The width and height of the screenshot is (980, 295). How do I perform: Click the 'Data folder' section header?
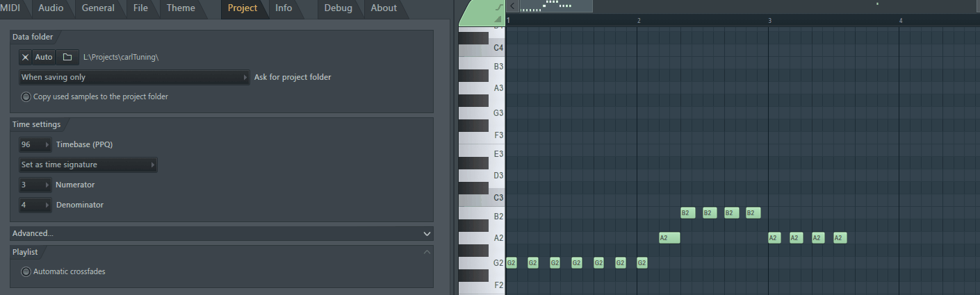33,37
